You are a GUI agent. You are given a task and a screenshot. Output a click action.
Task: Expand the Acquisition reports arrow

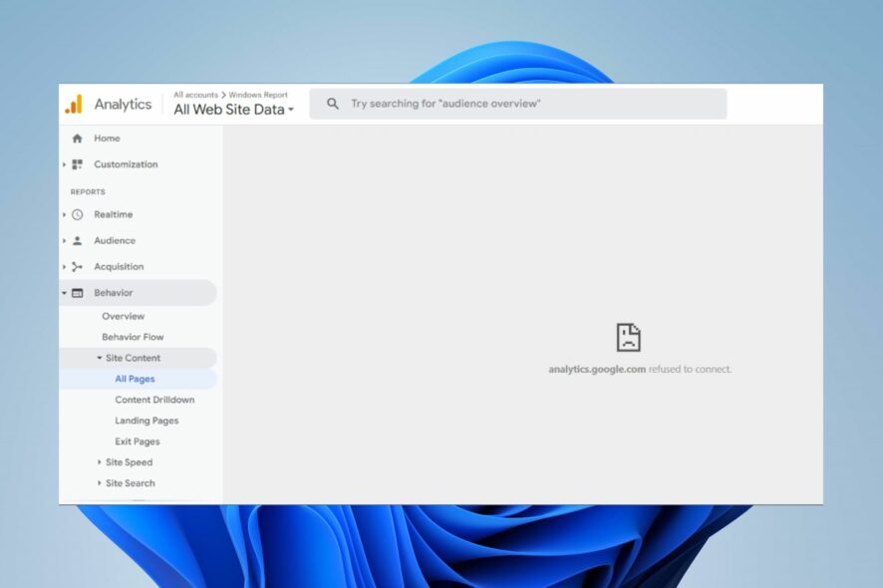click(64, 266)
